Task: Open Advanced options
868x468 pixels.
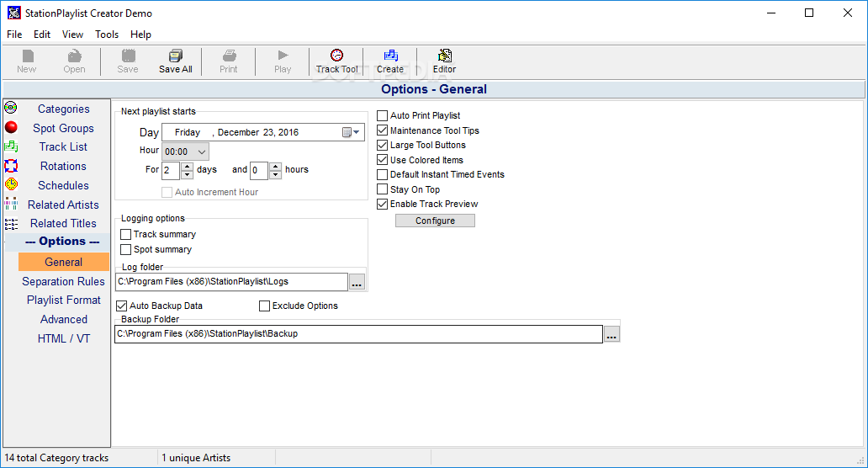Action: click(x=64, y=320)
